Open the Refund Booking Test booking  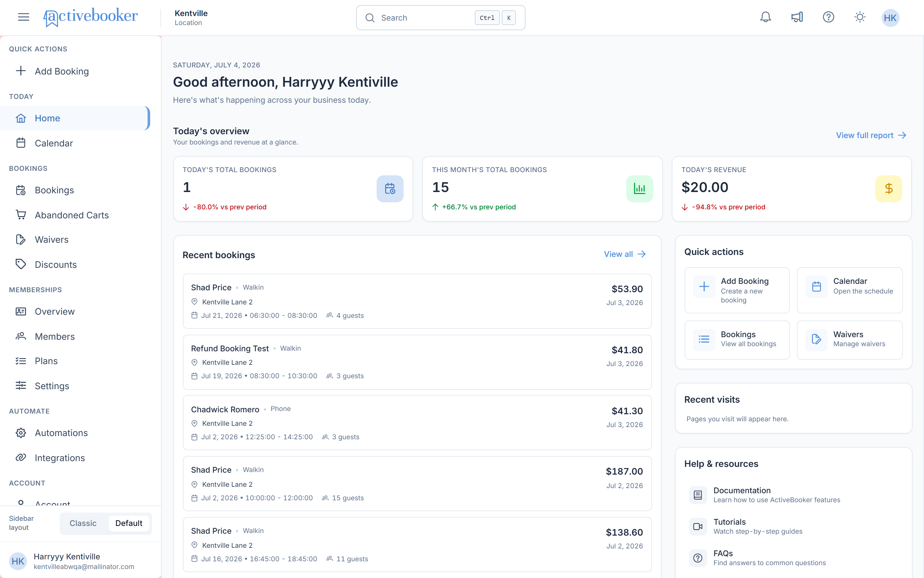417,362
